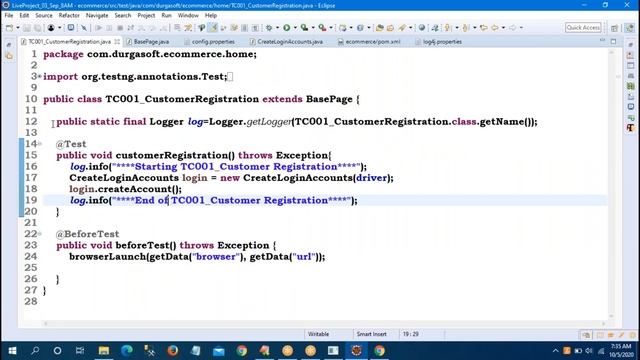Open the New Java Class dropdown arrow
Viewport: 640px width, 360px height.
click(x=369, y=28)
